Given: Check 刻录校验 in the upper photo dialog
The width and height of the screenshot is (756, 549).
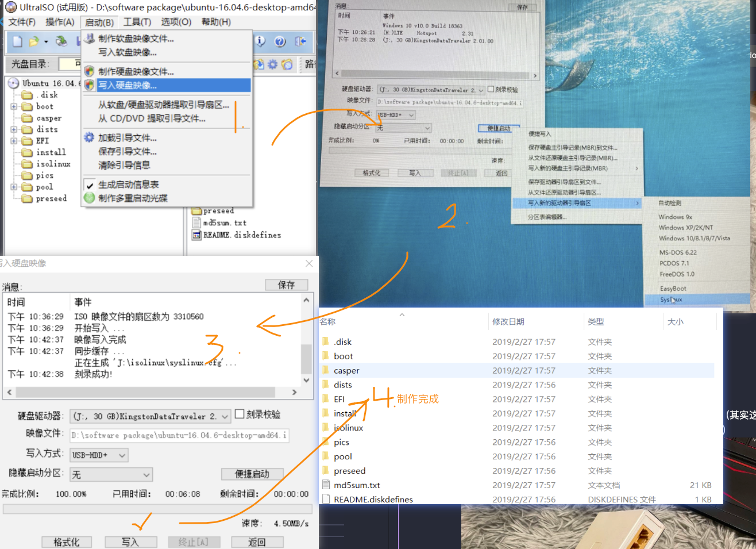Looking at the screenshot, I should (491, 89).
